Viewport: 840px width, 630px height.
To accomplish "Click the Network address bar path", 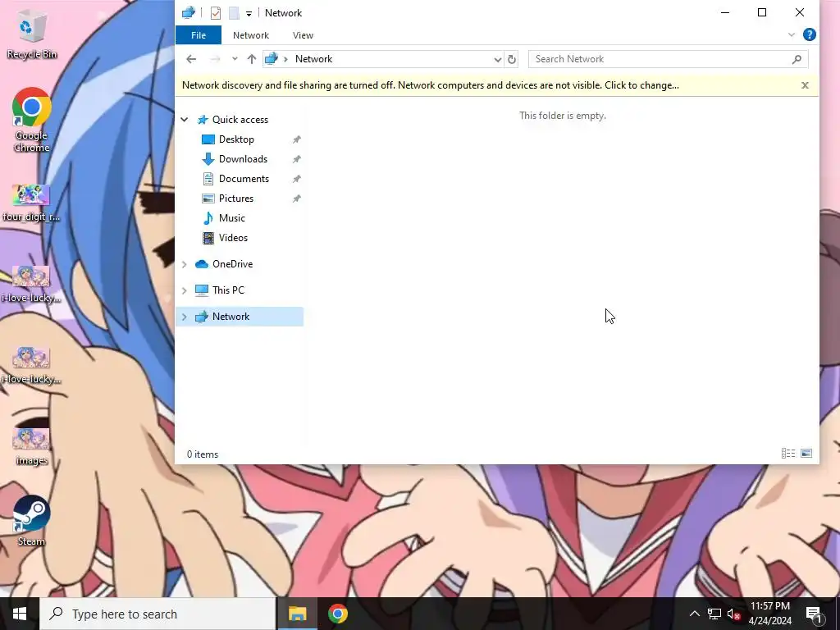I will 313,59.
